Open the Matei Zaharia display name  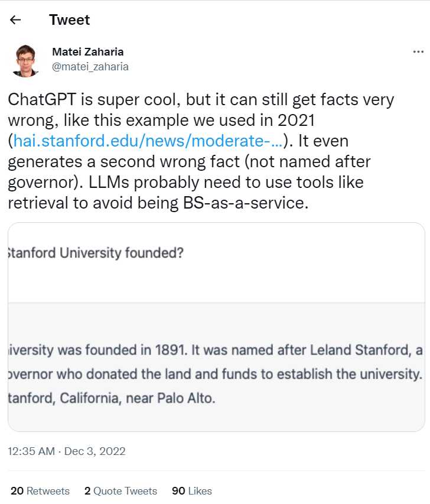(88, 52)
